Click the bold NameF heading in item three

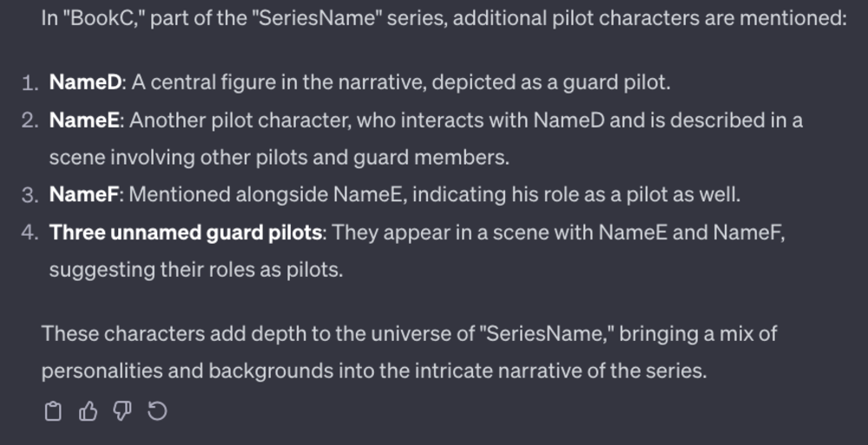point(84,194)
